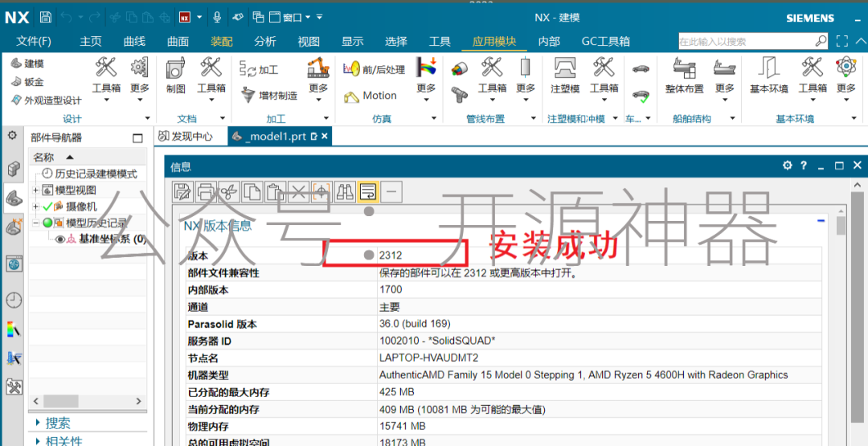Collapse the NX 版本信息 section
868x446 pixels.
[x=821, y=221]
